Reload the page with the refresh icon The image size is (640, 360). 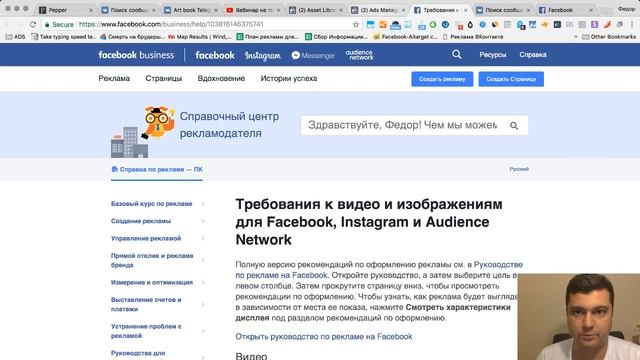tap(33, 24)
